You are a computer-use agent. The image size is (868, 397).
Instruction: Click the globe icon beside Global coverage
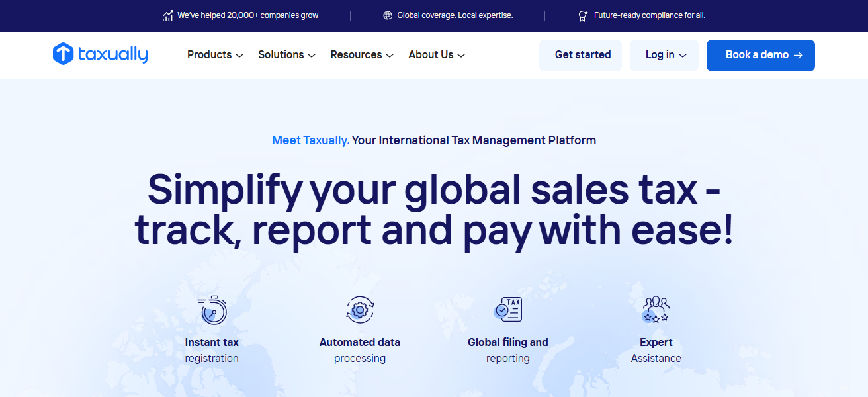click(388, 15)
